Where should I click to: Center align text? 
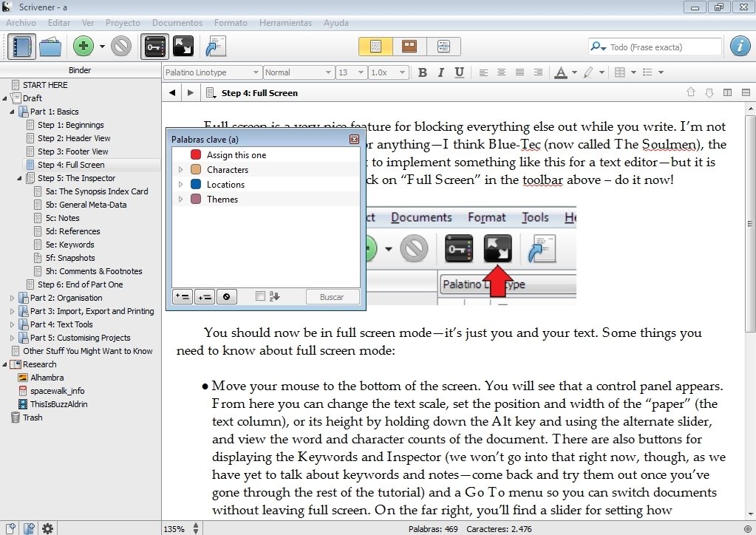502,72
